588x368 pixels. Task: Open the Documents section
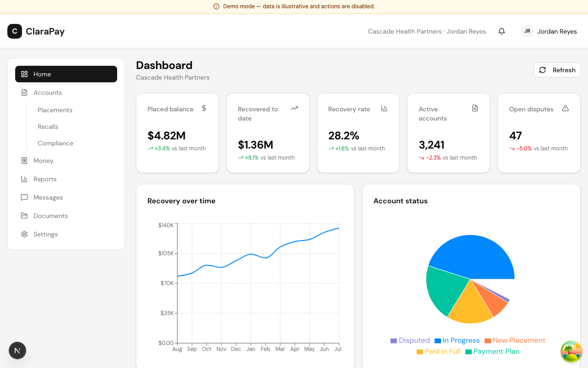point(66,216)
